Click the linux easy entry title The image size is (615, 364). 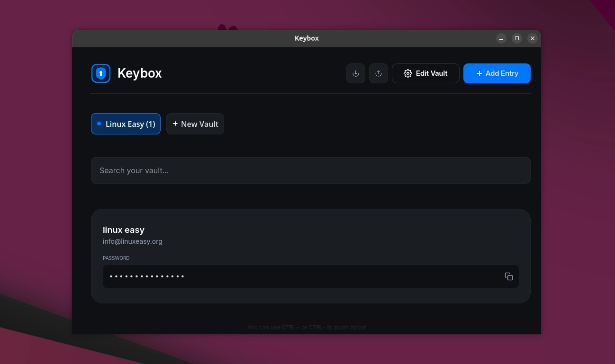(124, 230)
